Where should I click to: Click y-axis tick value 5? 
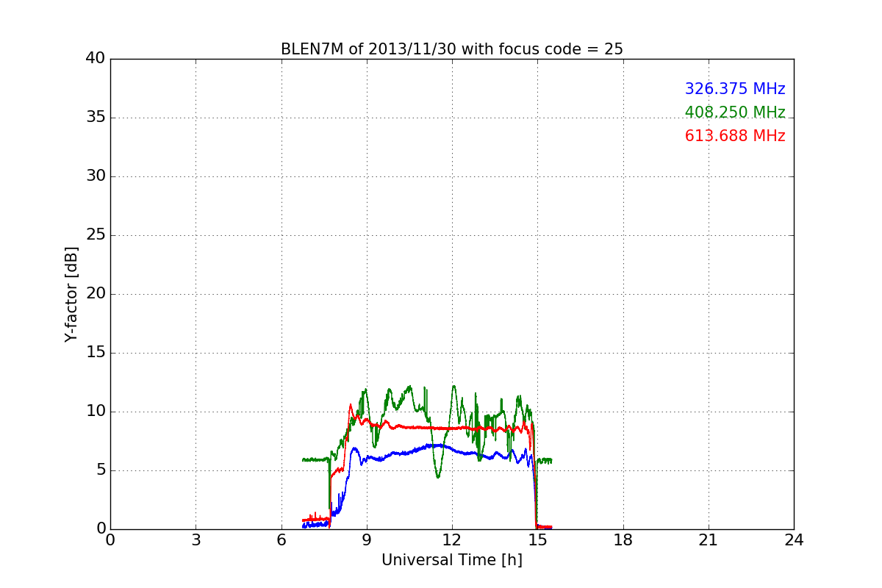tap(101, 470)
